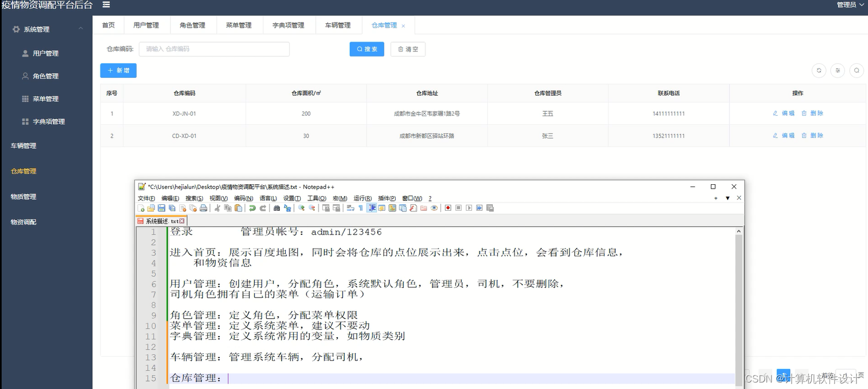The height and width of the screenshot is (389, 868).
Task: Click the Print icon in Notepad++ toolbar
Action: [x=204, y=208]
